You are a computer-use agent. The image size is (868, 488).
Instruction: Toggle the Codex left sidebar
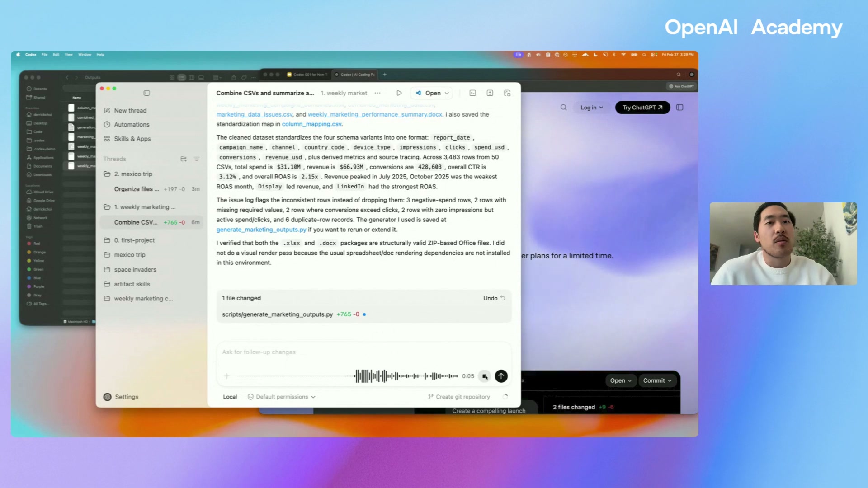tap(146, 93)
